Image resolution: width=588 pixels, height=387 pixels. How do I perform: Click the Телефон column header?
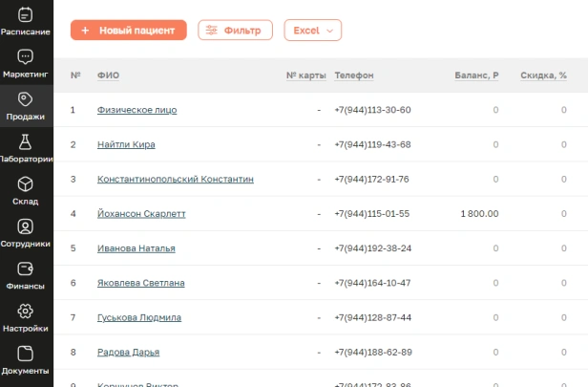coord(354,75)
